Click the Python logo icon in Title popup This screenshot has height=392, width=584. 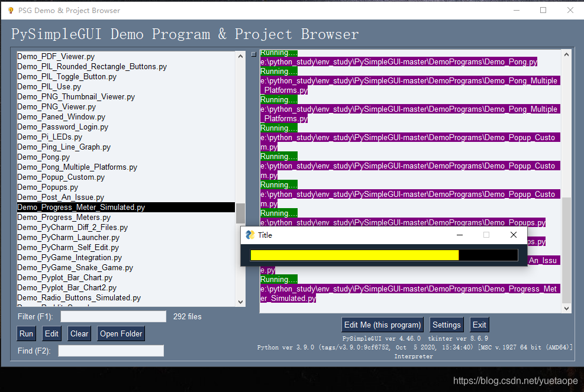tap(250, 235)
